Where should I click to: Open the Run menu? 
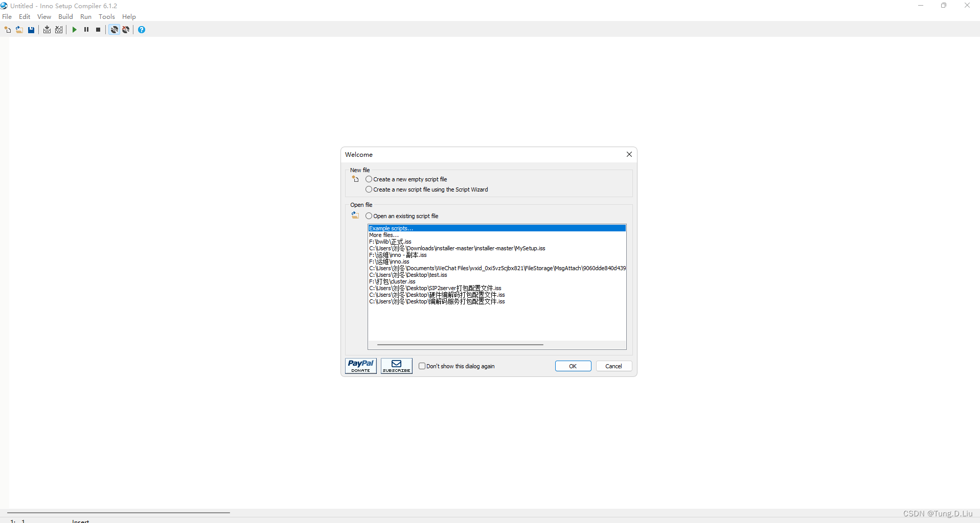click(86, 17)
